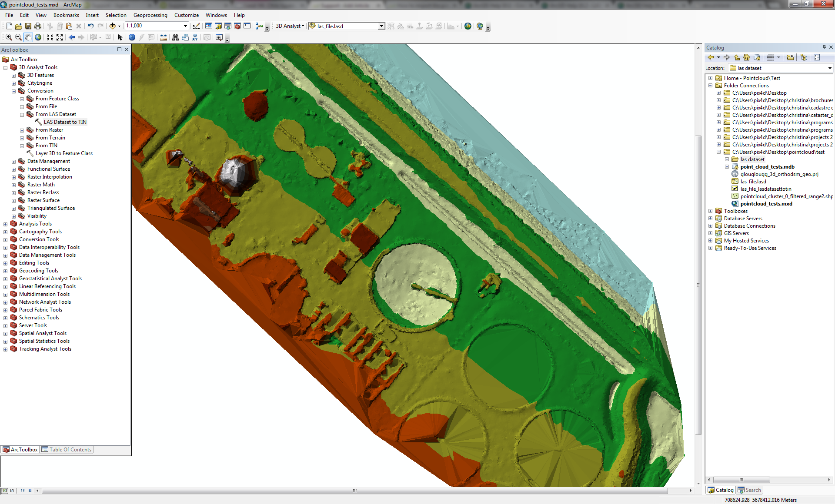Select the Pan tool in the Tools toolbar
This screenshot has height=504, width=835.
[28, 37]
